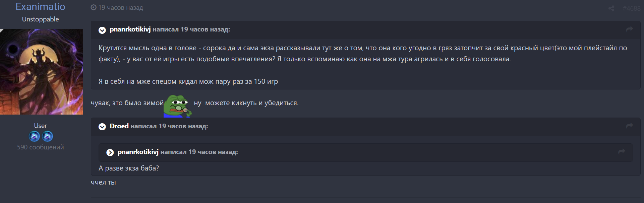The image size is (644, 203).
Task: View Exanimatio's 590 сообщений post count
Action: pyautogui.click(x=40, y=147)
